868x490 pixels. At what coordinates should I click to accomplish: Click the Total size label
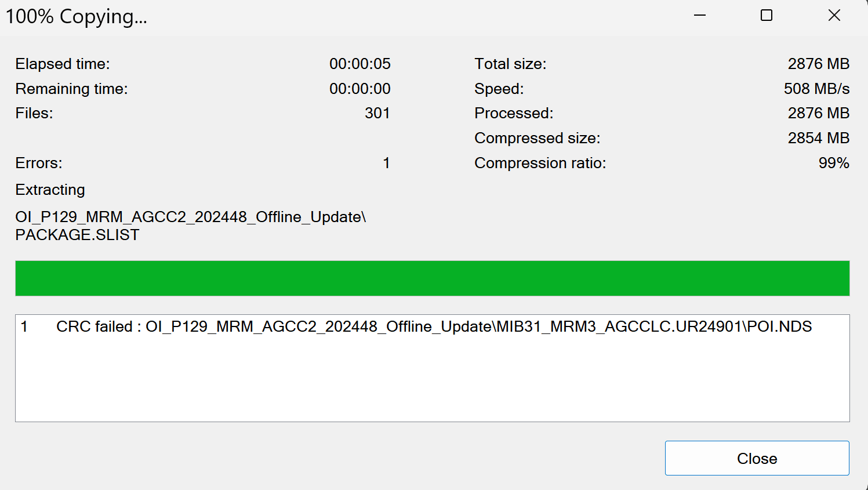click(510, 64)
